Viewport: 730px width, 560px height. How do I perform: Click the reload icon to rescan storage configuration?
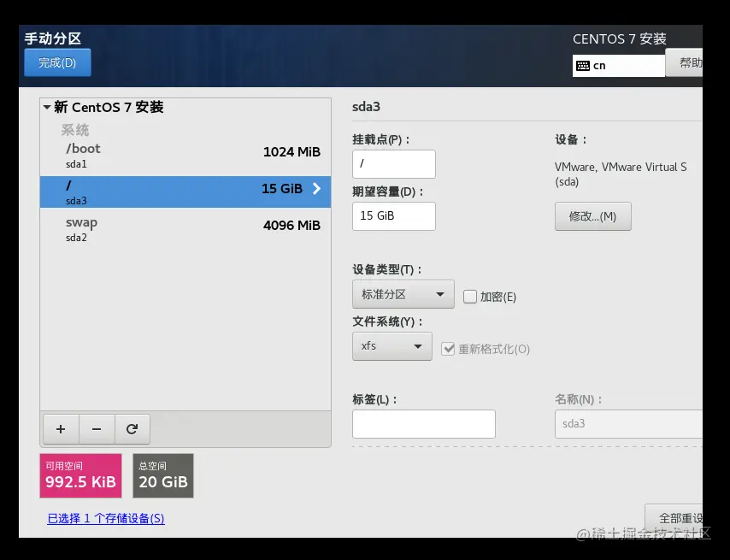coord(132,428)
